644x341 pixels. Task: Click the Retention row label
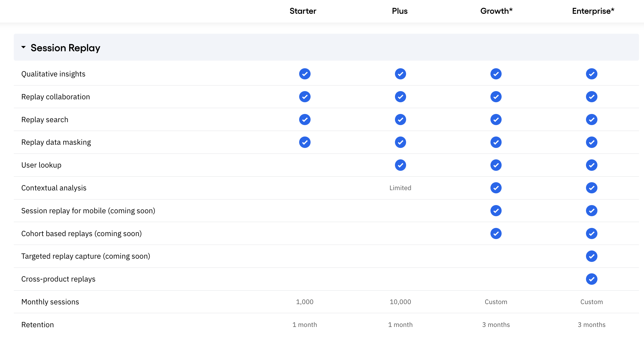38,325
